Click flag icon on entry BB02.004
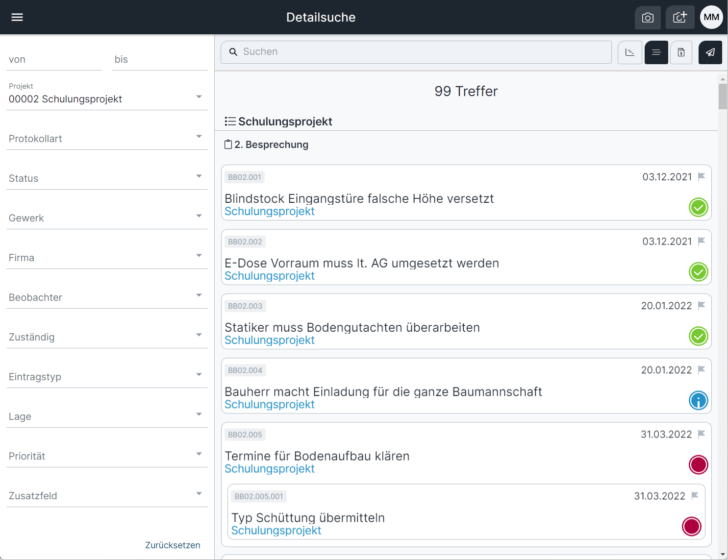Image resolution: width=728 pixels, height=560 pixels. (702, 369)
